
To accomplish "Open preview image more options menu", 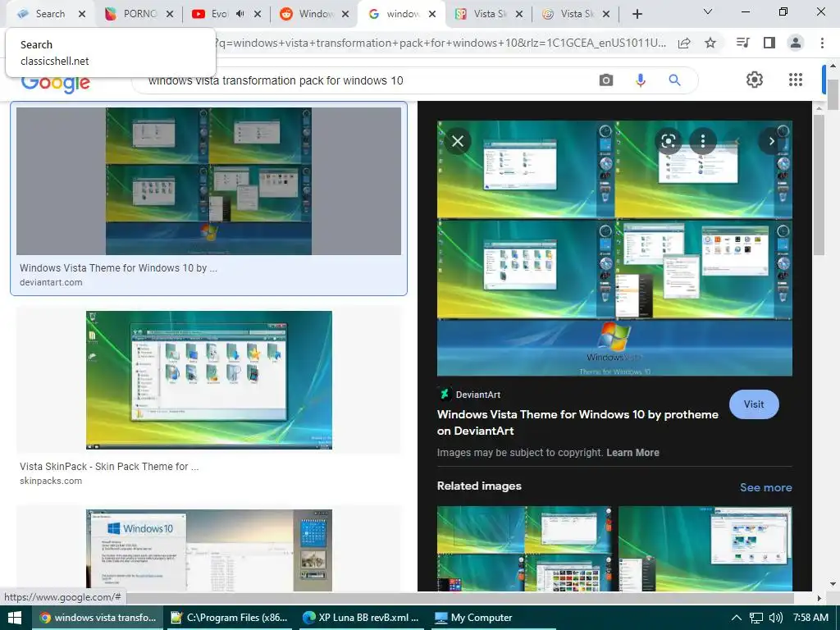I will pos(703,141).
